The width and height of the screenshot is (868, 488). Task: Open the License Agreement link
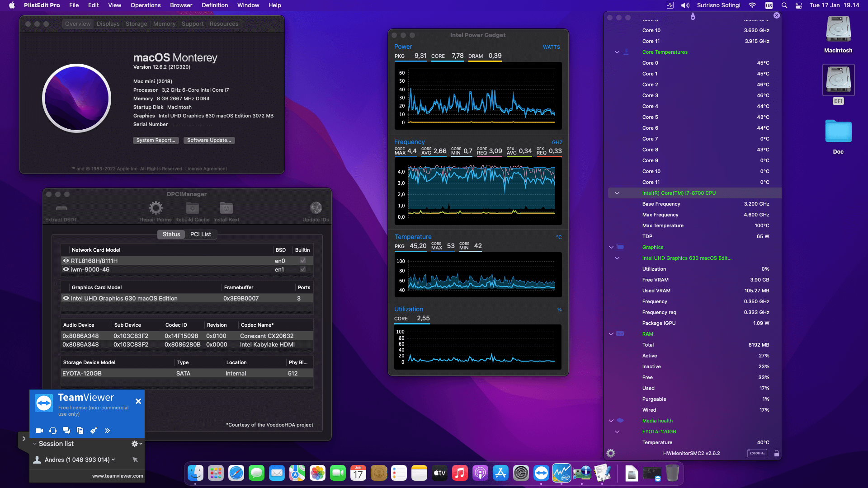tap(206, 169)
